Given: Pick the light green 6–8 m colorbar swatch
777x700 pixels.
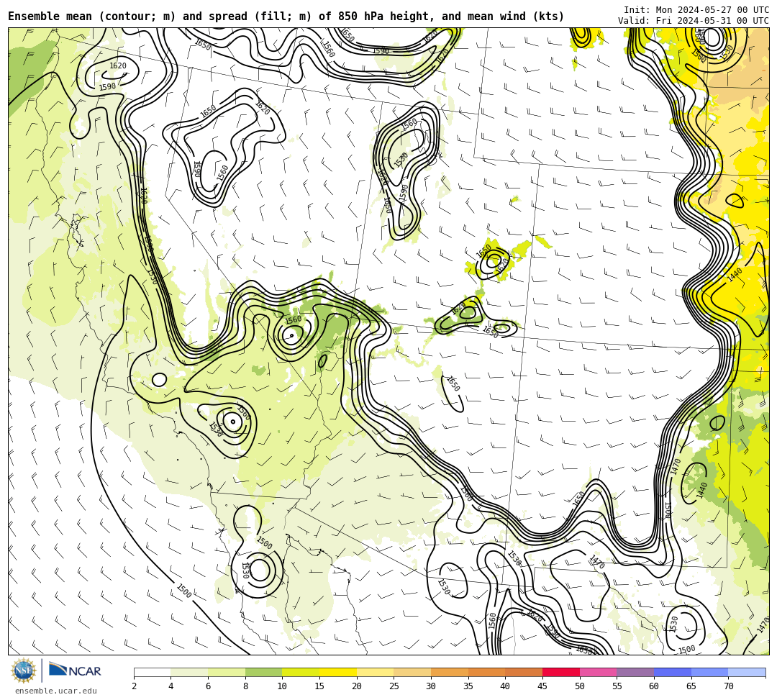Looking at the screenshot, I should pyautogui.click(x=227, y=672).
